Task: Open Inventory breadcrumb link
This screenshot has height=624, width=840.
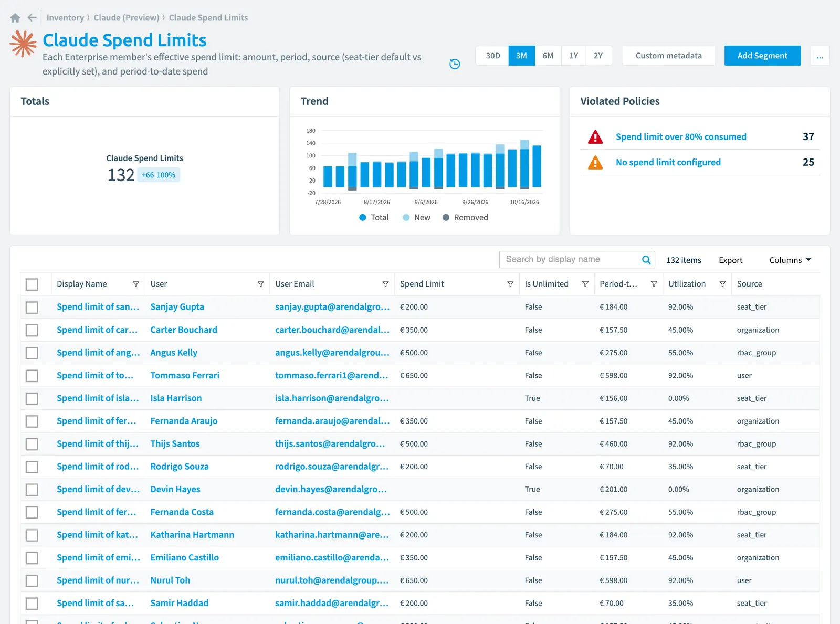Action: 65,18
